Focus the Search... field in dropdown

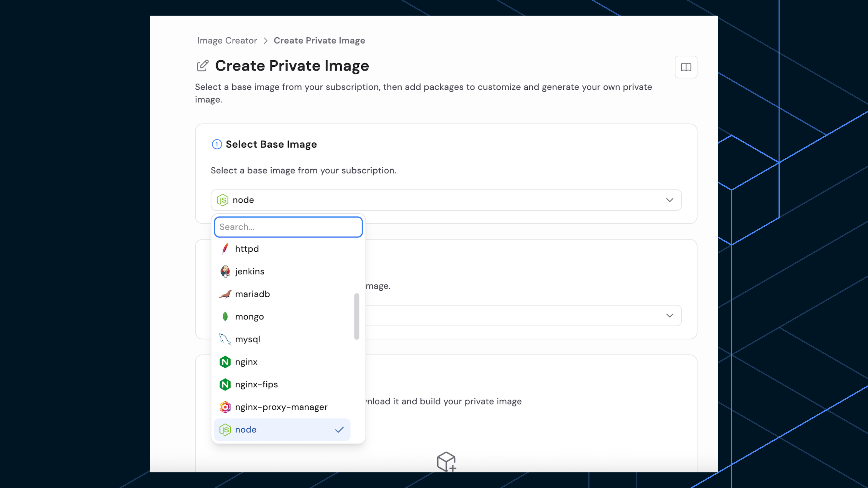coord(288,227)
